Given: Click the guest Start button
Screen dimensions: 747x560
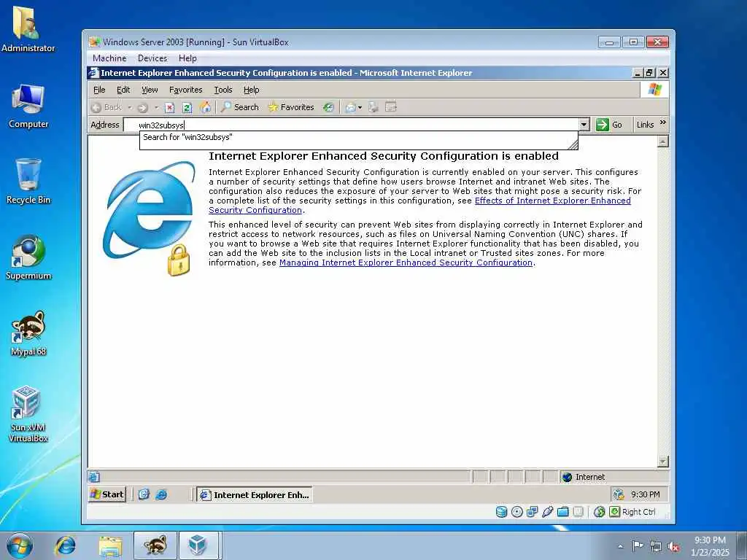Looking at the screenshot, I should 107,494.
